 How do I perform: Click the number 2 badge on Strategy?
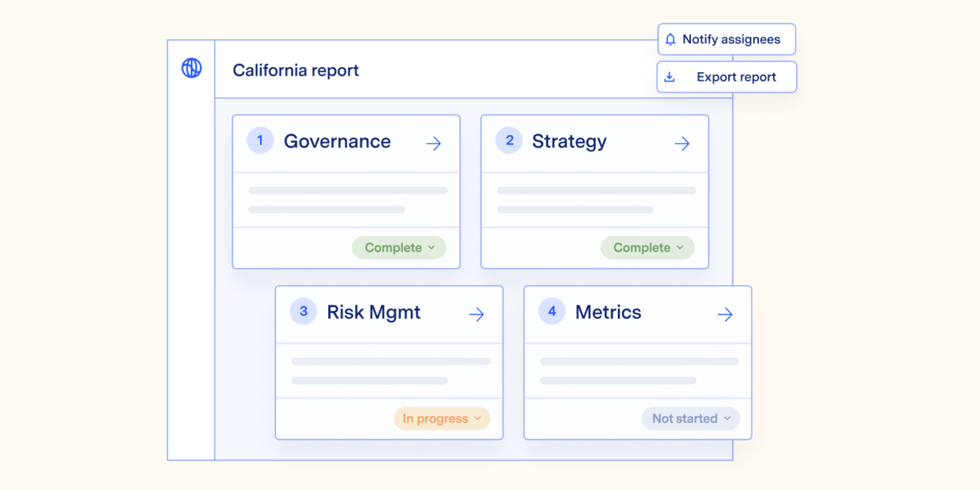pyautogui.click(x=509, y=140)
